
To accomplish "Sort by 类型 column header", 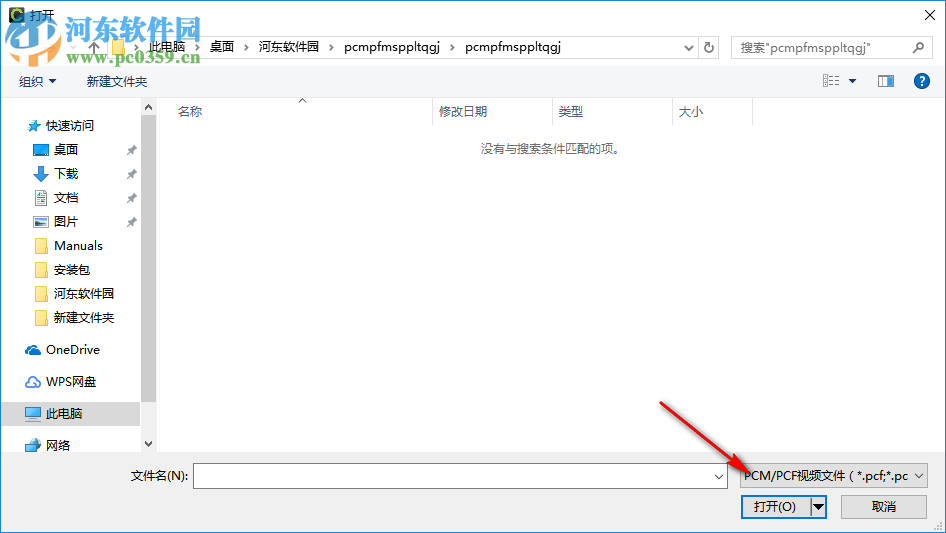I will [571, 112].
